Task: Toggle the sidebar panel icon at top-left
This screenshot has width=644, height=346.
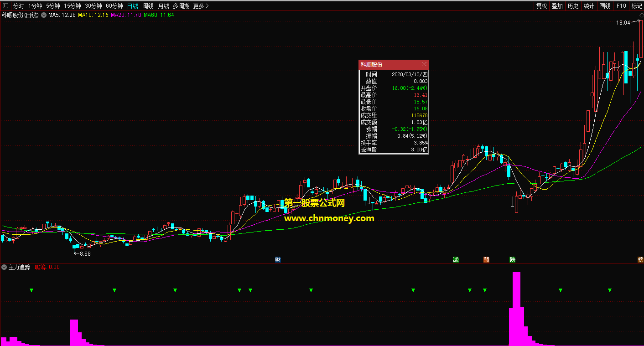Action: (5, 6)
